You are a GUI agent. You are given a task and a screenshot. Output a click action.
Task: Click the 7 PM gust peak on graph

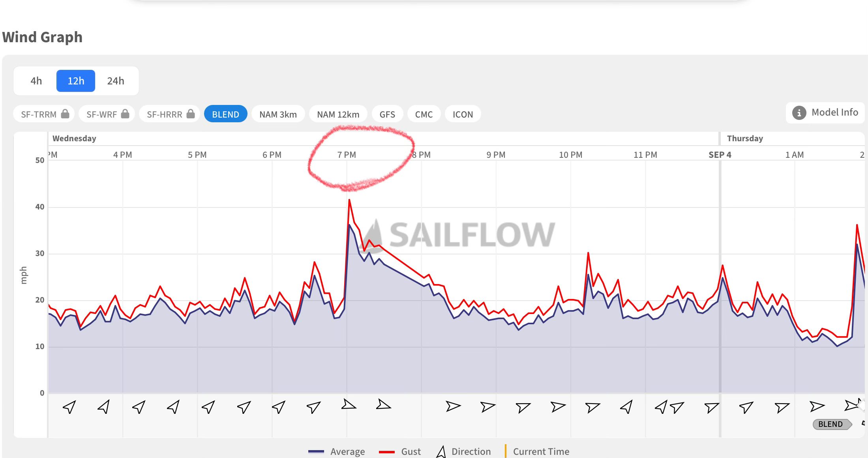click(349, 200)
